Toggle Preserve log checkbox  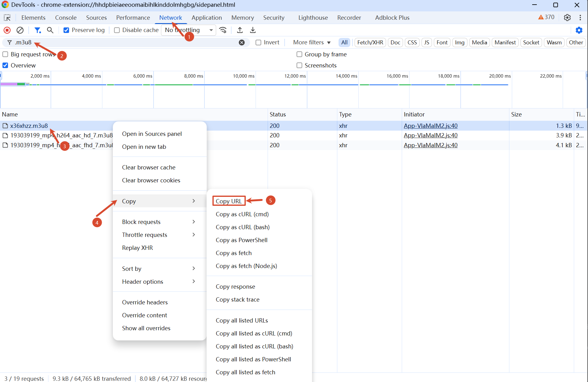tap(66, 30)
